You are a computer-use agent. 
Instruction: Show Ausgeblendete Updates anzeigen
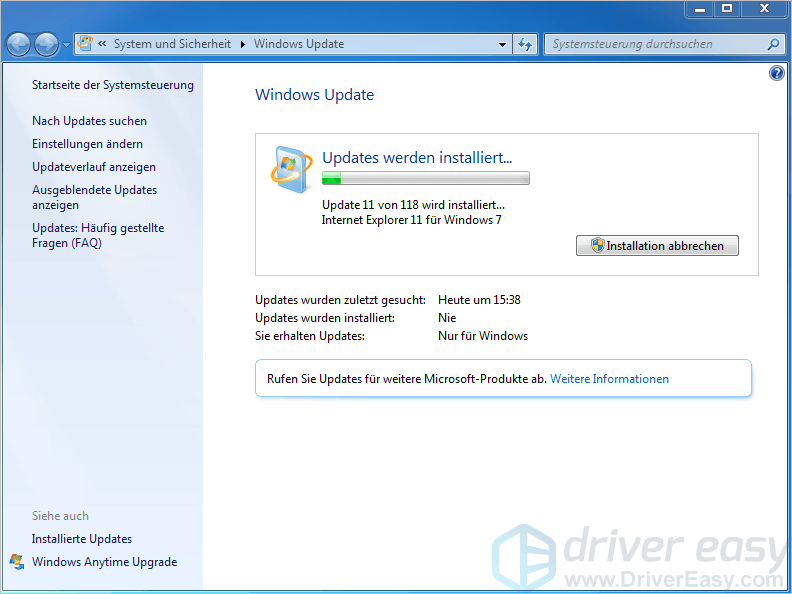click(94, 197)
